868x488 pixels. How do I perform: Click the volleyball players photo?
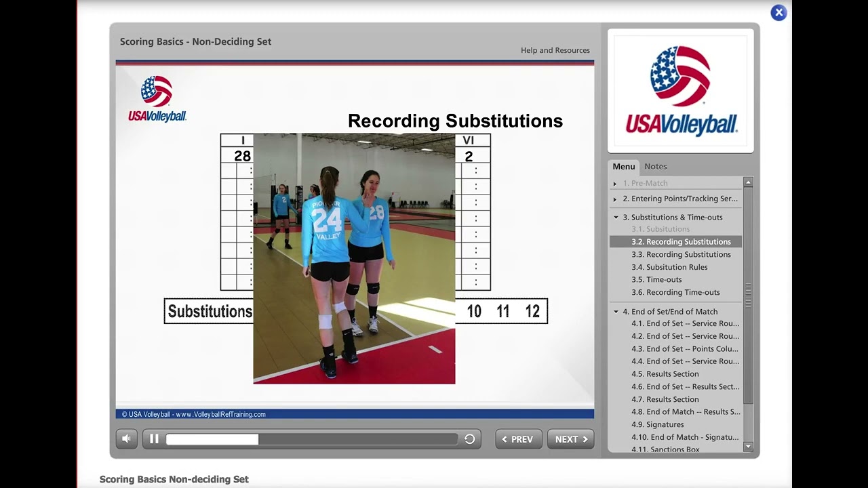(x=354, y=258)
